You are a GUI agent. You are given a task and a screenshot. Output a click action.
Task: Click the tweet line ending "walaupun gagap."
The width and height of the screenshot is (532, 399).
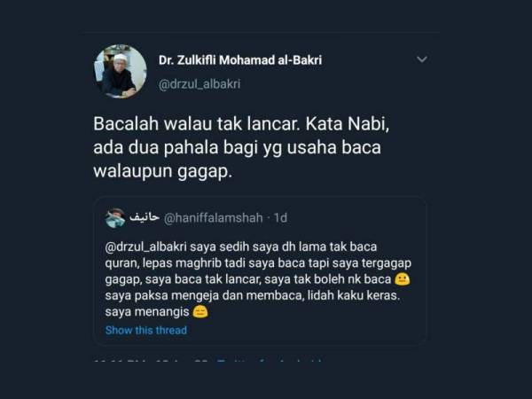[163, 171]
